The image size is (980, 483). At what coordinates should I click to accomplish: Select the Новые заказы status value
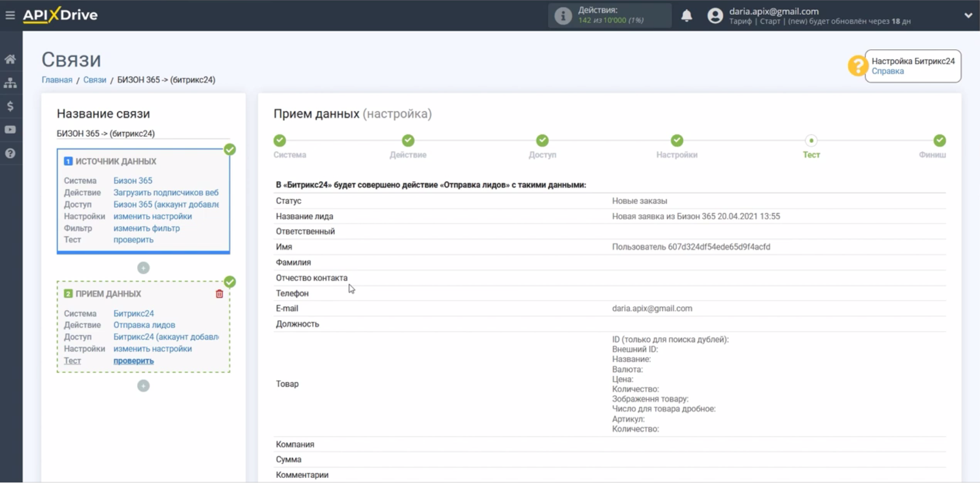pos(640,201)
